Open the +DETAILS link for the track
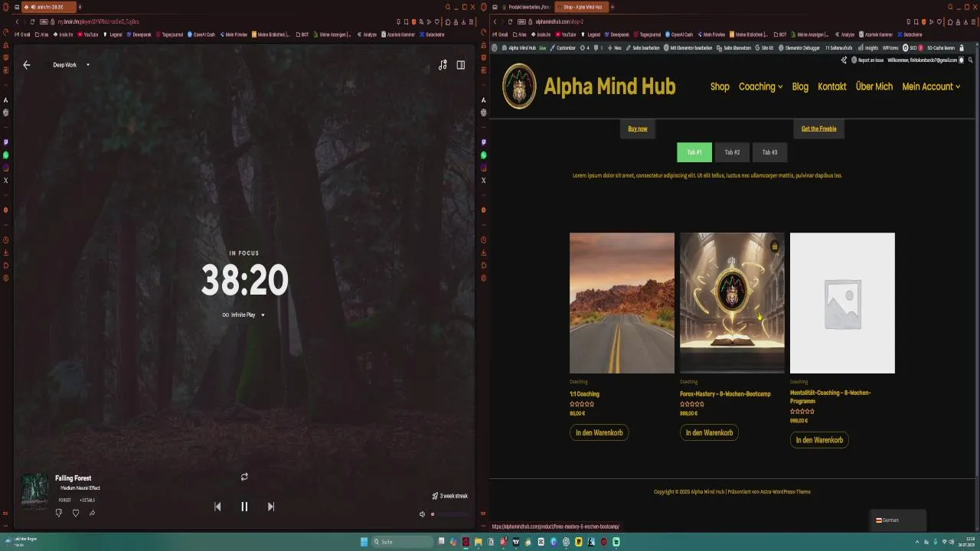 [87, 500]
